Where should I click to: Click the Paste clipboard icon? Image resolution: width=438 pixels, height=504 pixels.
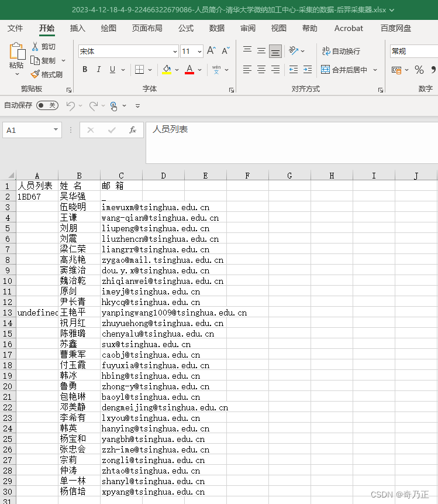tap(17, 51)
